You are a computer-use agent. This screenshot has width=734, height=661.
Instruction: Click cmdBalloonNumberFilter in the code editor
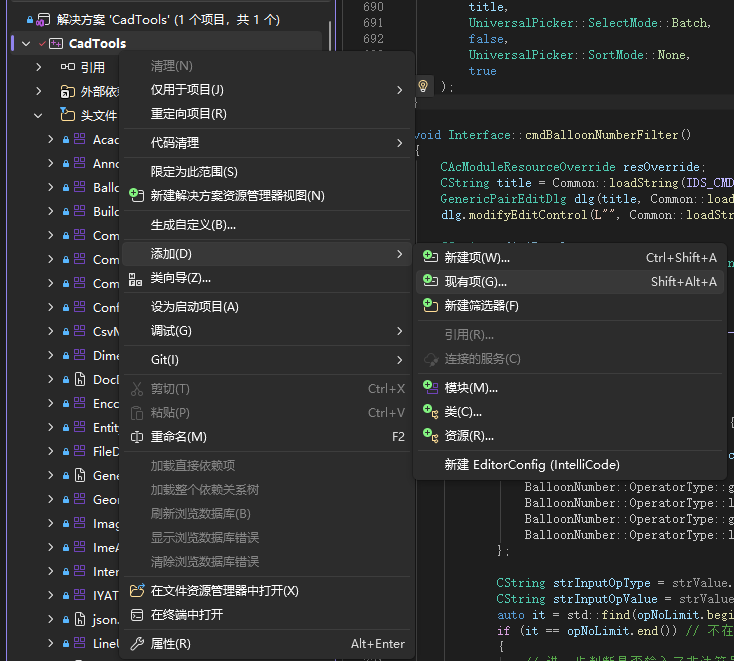pyautogui.click(x=602, y=135)
